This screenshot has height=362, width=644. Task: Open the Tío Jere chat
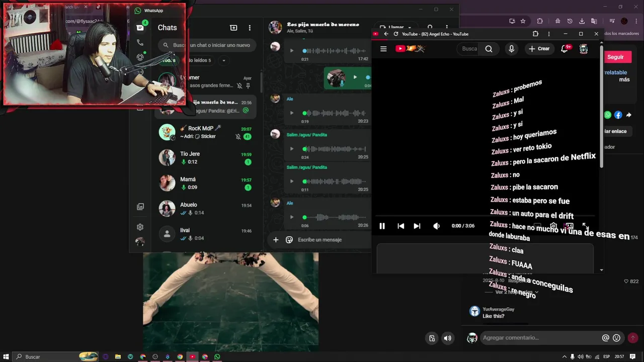click(206, 158)
